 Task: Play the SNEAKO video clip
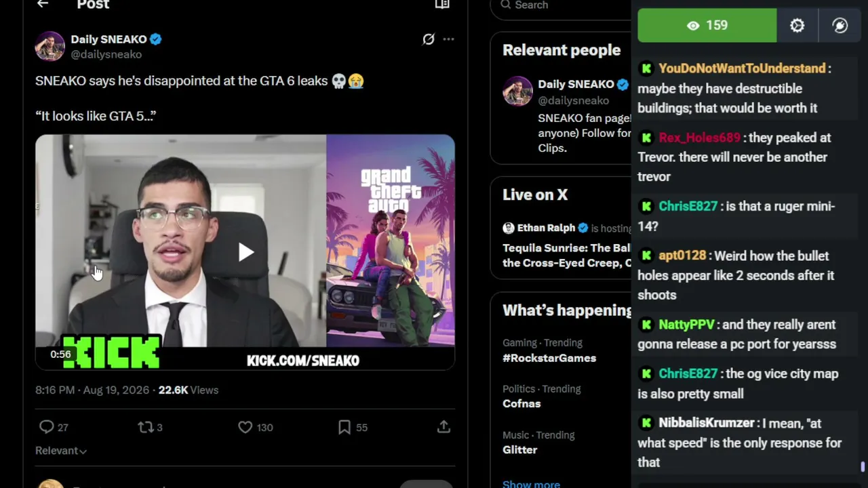point(245,253)
